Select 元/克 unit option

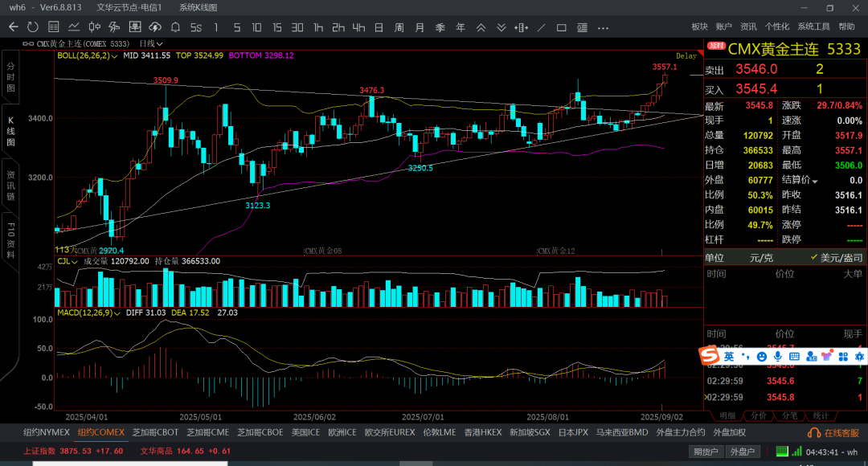click(761, 258)
